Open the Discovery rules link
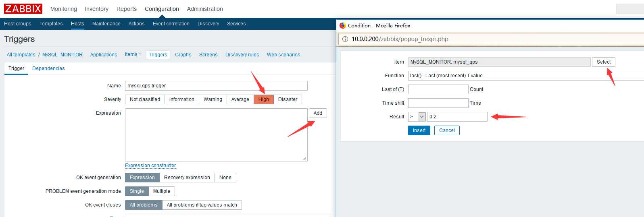644x217 pixels. pyautogui.click(x=242, y=55)
